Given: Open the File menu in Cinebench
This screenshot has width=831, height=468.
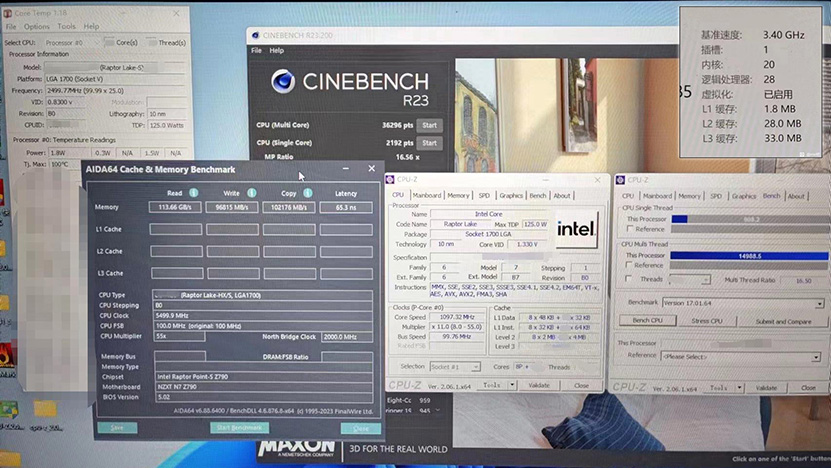Looking at the screenshot, I should [x=257, y=50].
